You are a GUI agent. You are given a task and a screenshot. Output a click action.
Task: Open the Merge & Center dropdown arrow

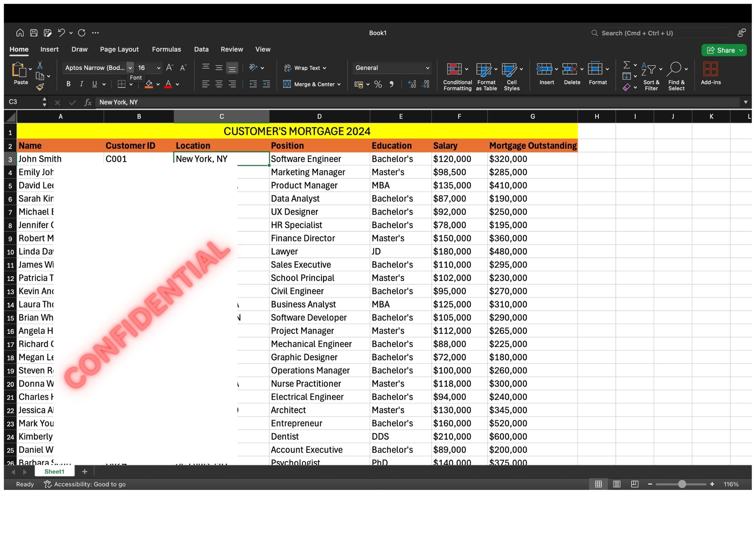pos(339,84)
